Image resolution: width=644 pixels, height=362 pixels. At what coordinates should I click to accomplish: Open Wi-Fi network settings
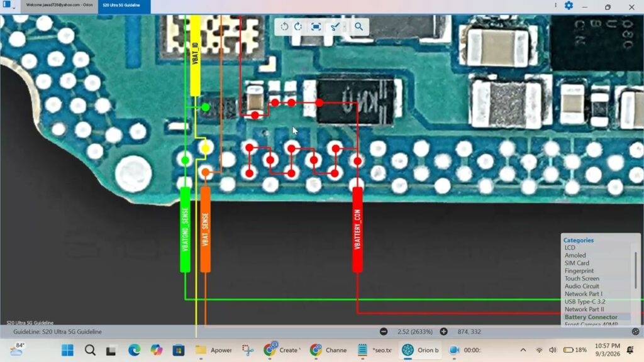pos(539,350)
